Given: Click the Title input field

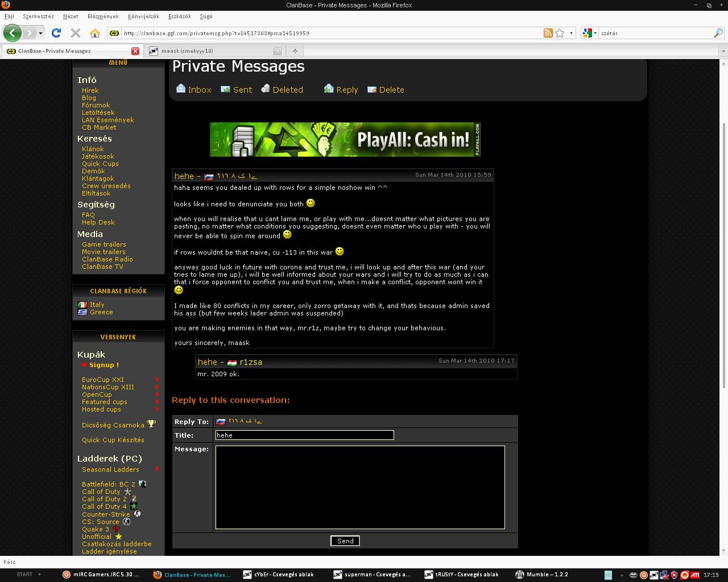Looking at the screenshot, I should tap(304, 435).
